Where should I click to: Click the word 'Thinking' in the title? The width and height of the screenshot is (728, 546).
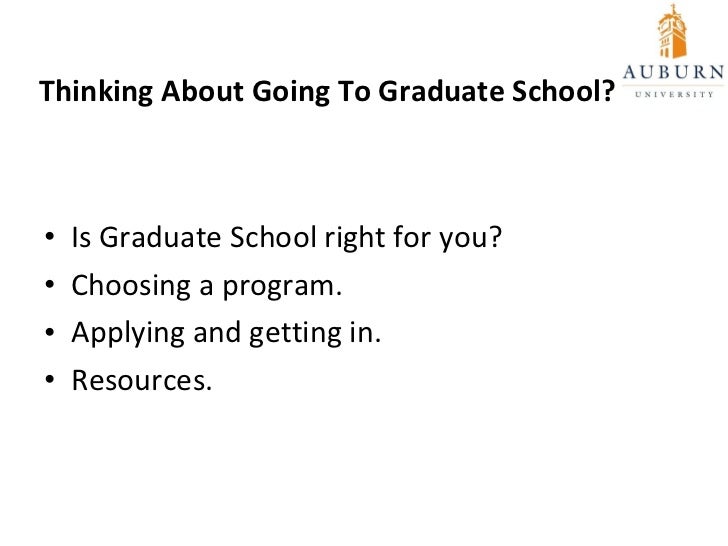click(96, 91)
